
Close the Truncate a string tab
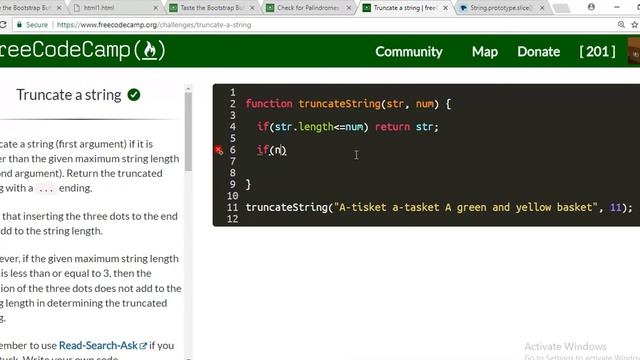pos(445,8)
